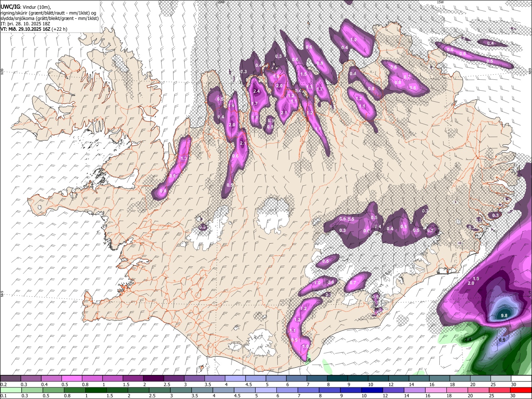The height and width of the screenshot is (399, 532).
Task: Select the light green 0.3–0.5 rain legend swatch
Action: coord(32,390)
